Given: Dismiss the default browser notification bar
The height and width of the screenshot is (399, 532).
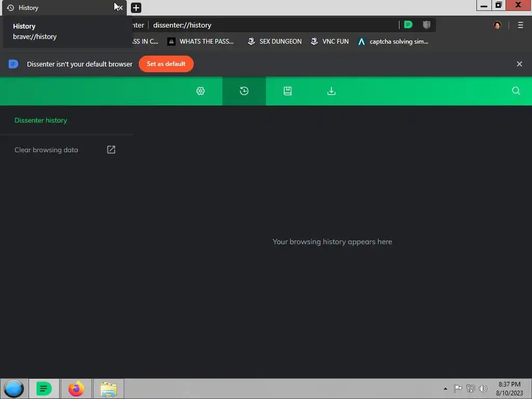Looking at the screenshot, I should [519, 64].
